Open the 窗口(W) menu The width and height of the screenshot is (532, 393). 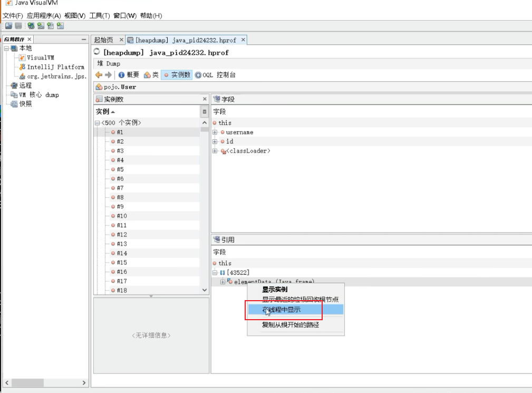125,16
